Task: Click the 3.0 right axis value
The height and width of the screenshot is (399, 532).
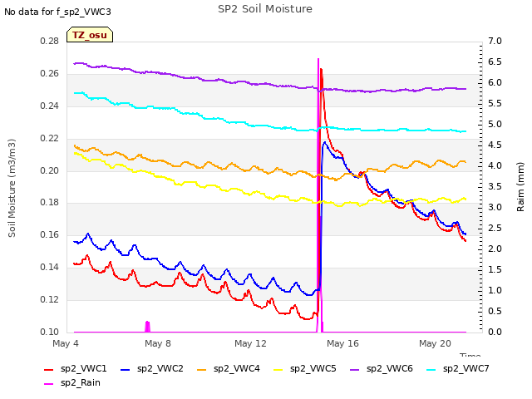Action: tap(495, 207)
